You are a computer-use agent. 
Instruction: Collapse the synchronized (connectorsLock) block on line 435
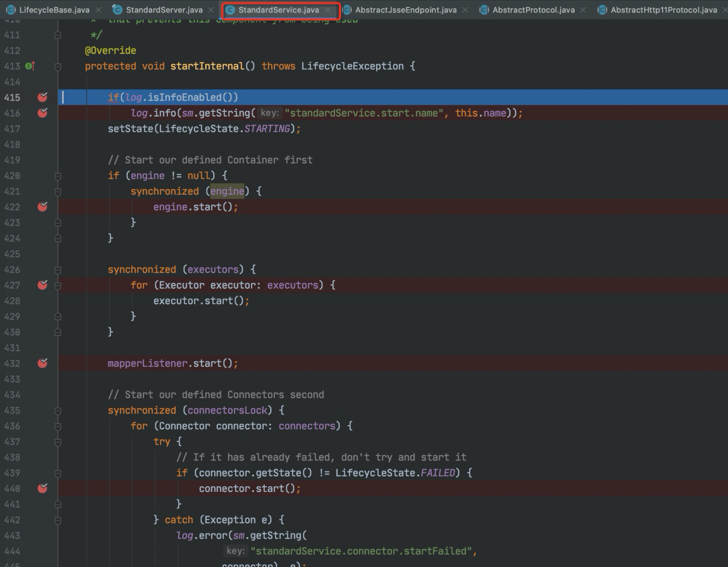click(x=58, y=411)
